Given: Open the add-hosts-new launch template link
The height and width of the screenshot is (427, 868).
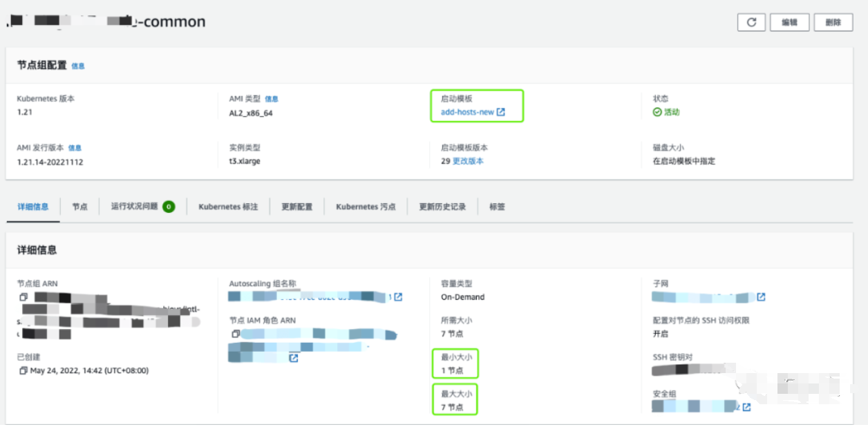Looking at the screenshot, I should pos(467,112).
